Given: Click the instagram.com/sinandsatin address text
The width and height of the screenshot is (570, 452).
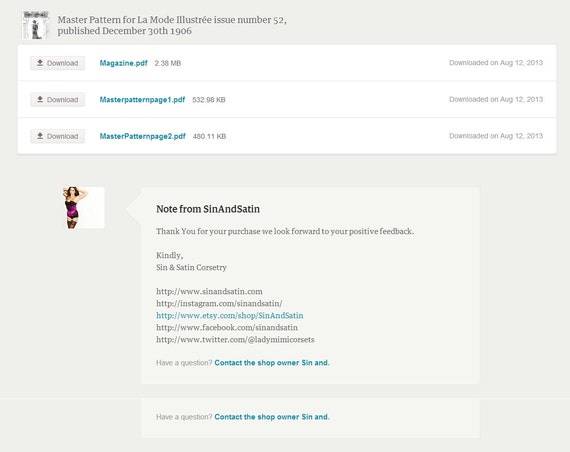Looking at the screenshot, I should 219,303.
